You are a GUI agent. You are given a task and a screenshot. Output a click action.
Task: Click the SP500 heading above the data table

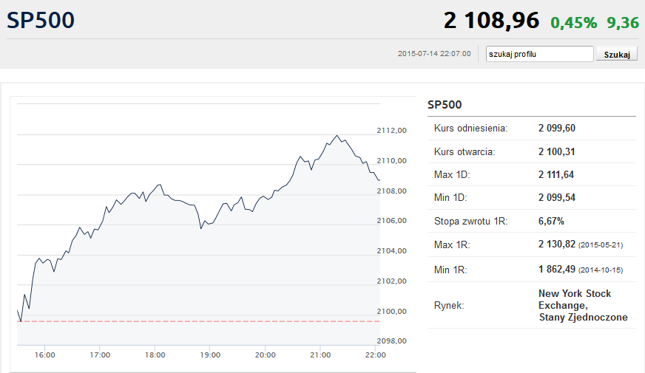pos(445,104)
